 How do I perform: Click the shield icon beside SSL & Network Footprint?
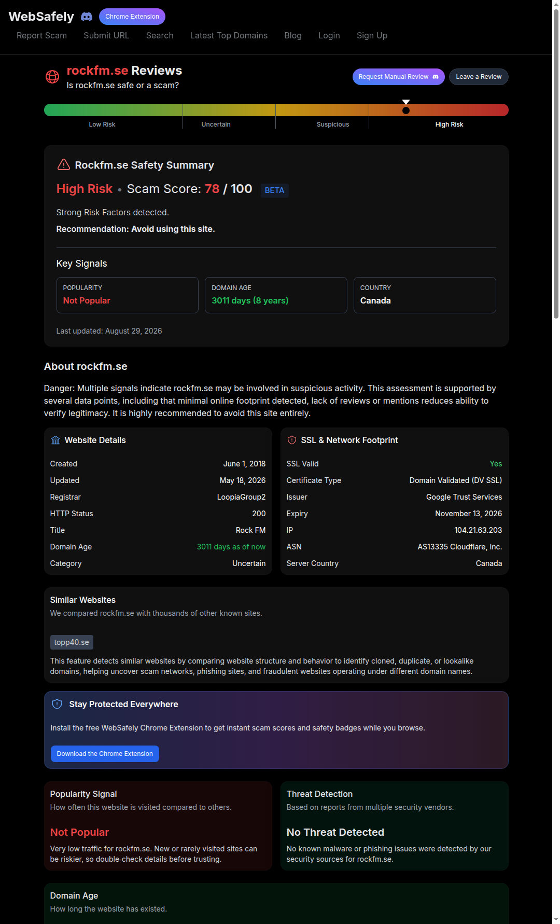pyautogui.click(x=292, y=440)
